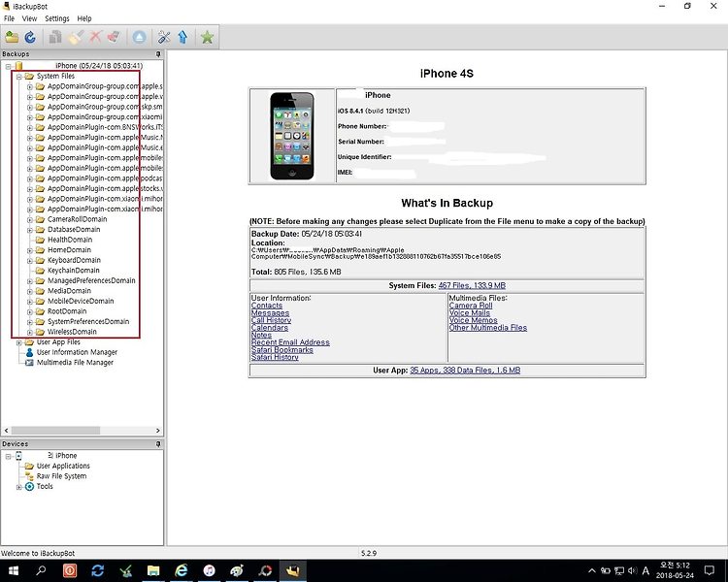728x582 pixels.
Task: Collapse the System Files tree node
Action: (19, 77)
